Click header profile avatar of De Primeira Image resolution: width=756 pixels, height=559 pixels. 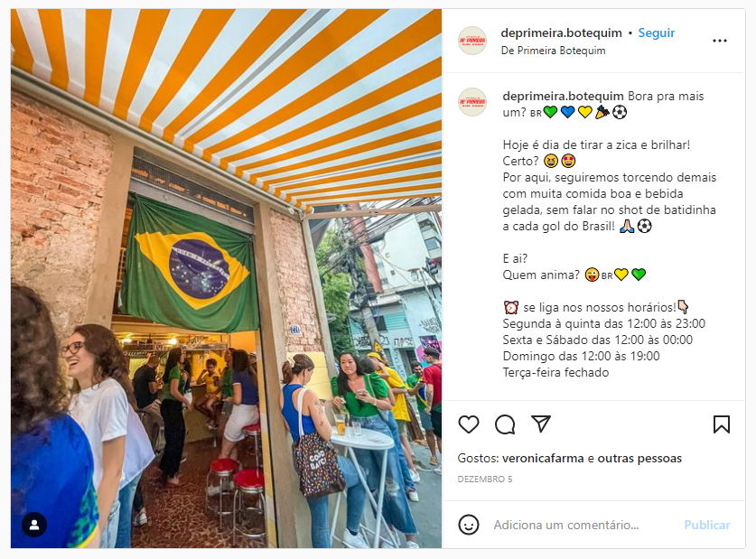coord(472,41)
